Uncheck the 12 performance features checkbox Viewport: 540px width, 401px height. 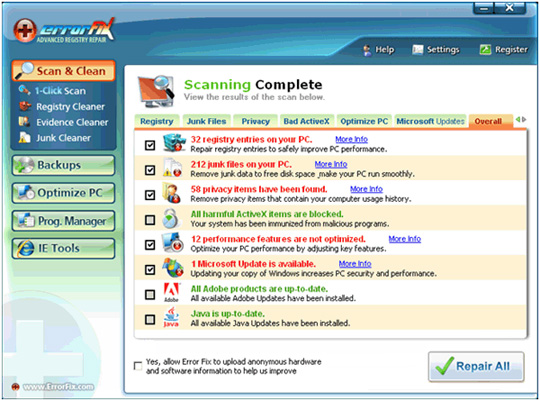(x=150, y=245)
